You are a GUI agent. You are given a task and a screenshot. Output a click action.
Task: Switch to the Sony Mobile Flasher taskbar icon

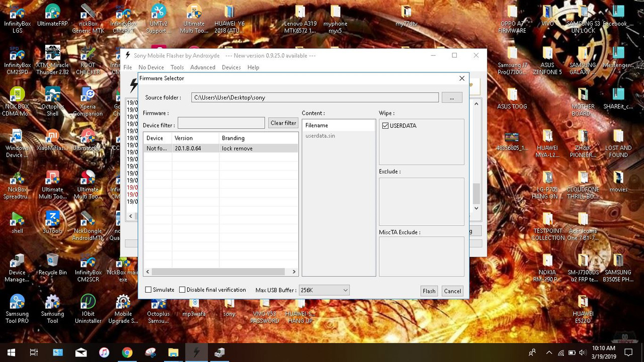tap(196, 352)
